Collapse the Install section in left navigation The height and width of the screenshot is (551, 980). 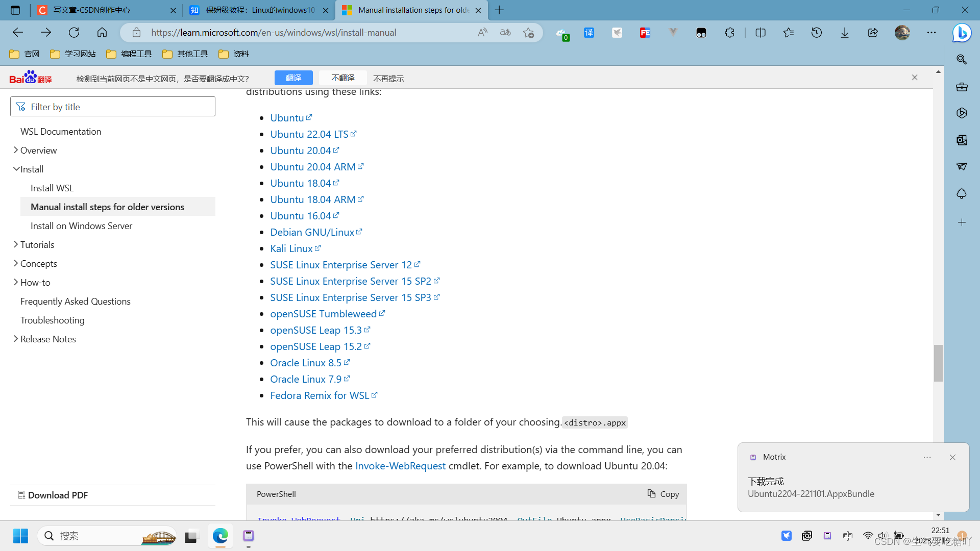coord(16,169)
